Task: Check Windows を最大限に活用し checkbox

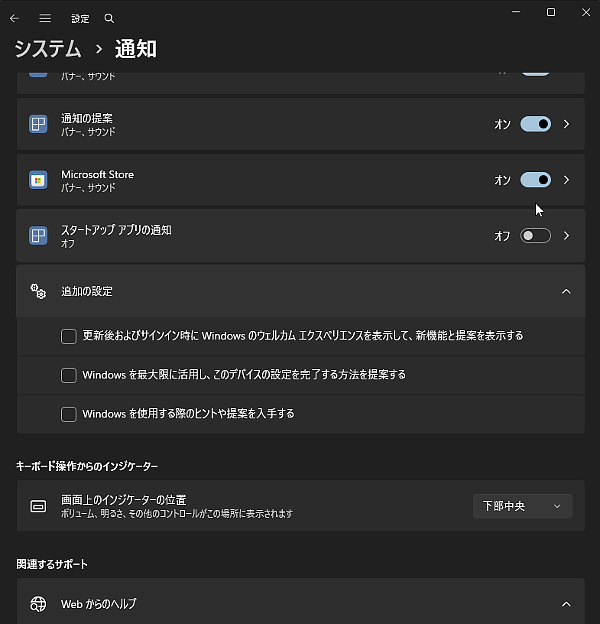Action: point(69,375)
